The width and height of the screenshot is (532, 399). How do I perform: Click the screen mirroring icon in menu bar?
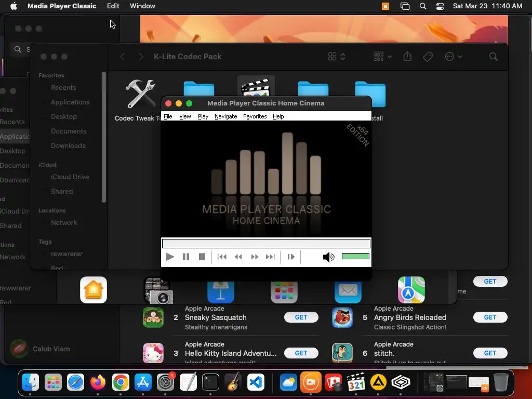coord(405,6)
